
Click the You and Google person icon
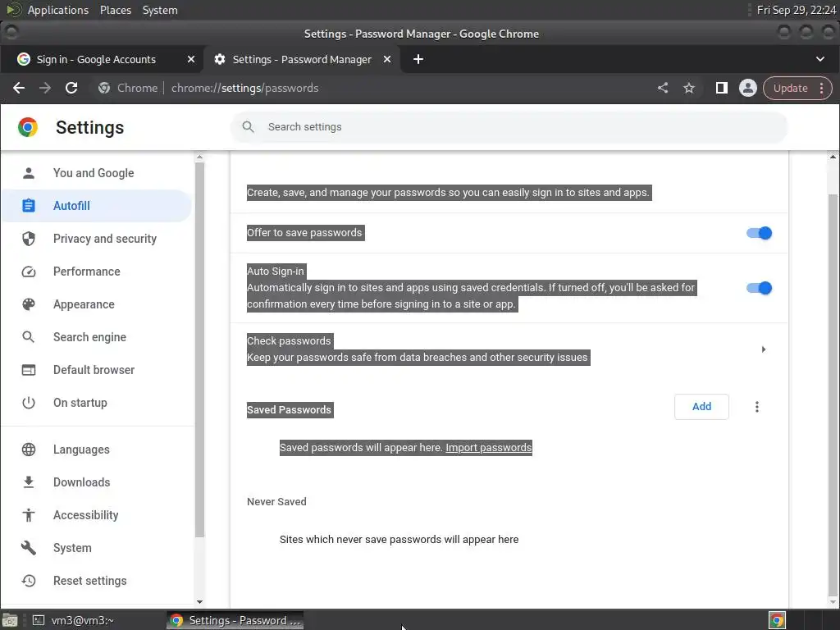[x=29, y=173]
